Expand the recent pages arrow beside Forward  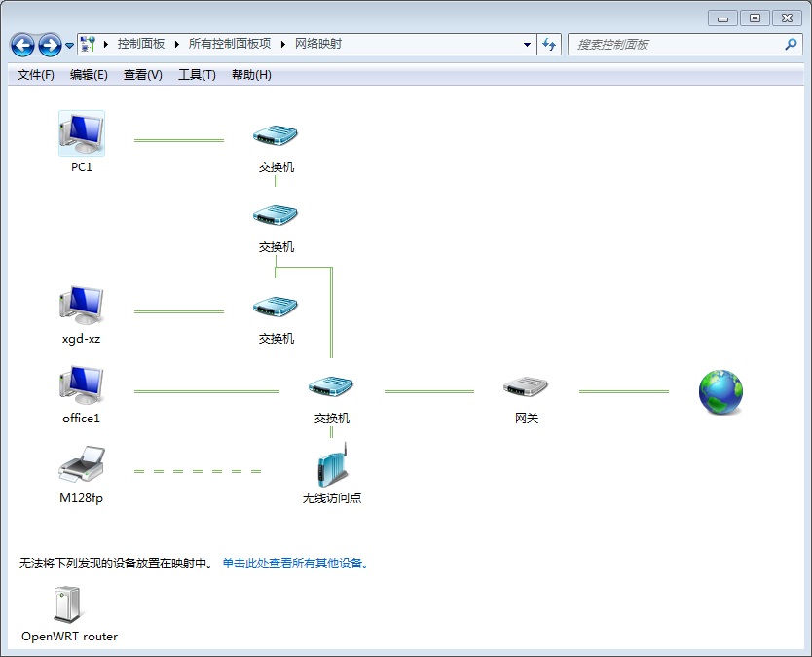point(70,46)
